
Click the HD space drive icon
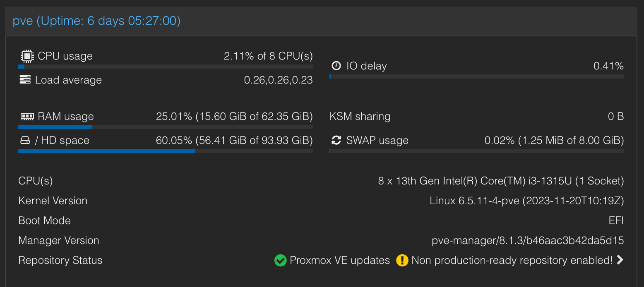pyautogui.click(x=25, y=141)
